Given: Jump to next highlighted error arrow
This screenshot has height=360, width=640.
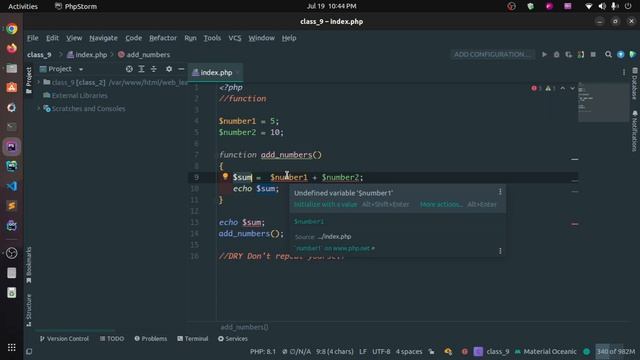Looking at the screenshot, I should tap(572, 88).
